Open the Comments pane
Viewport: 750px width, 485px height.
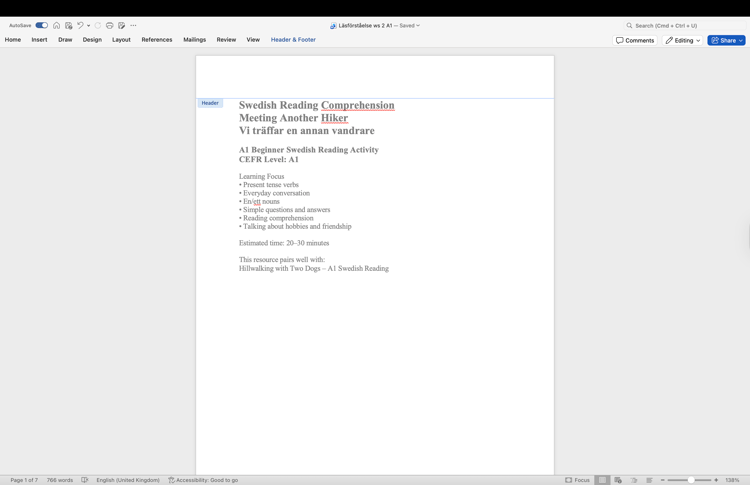pyautogui.click(x=635, y=40)
